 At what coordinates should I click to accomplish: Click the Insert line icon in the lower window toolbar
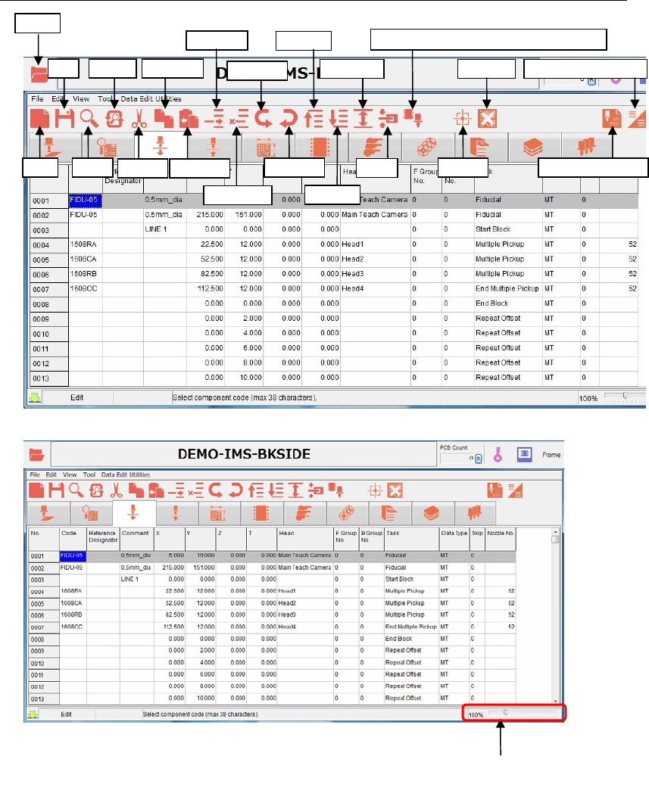point(176,490)
